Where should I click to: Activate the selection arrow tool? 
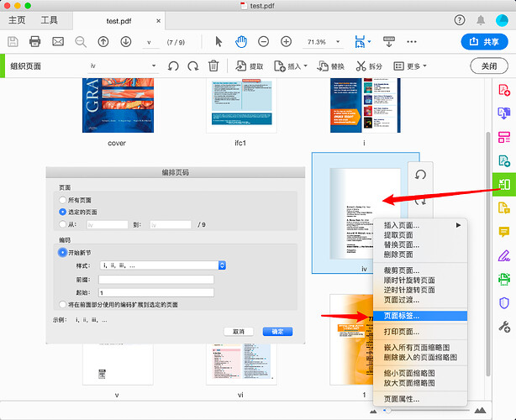[x=219, y=42]
